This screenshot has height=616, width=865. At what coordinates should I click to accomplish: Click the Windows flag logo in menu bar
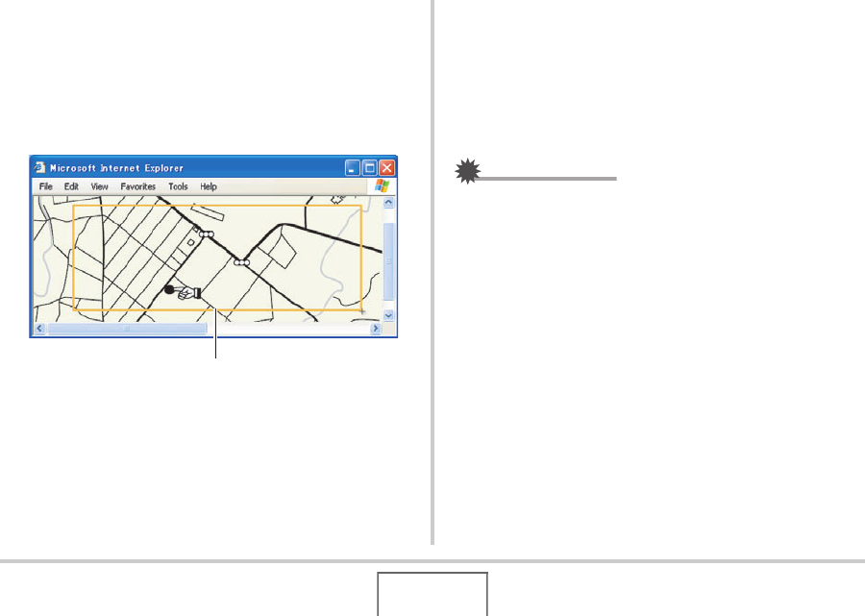pyautogui.click(x=382, y=185)
